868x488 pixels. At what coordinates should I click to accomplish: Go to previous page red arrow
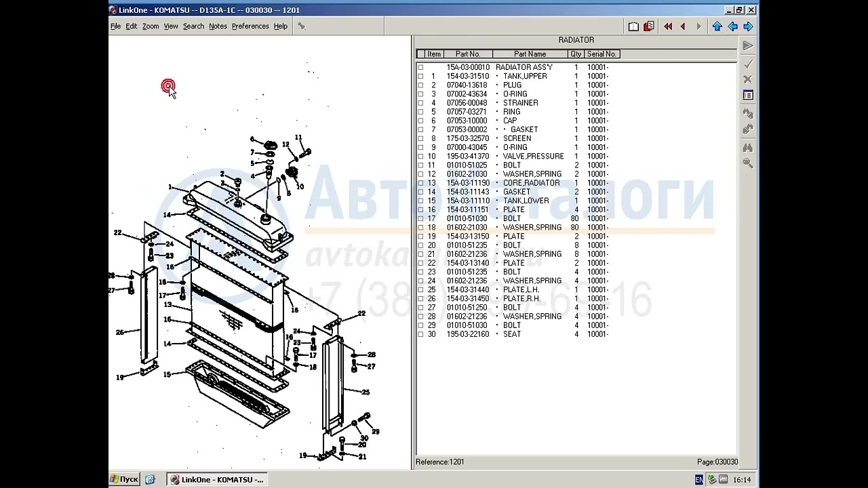click(x=683, y=26)
